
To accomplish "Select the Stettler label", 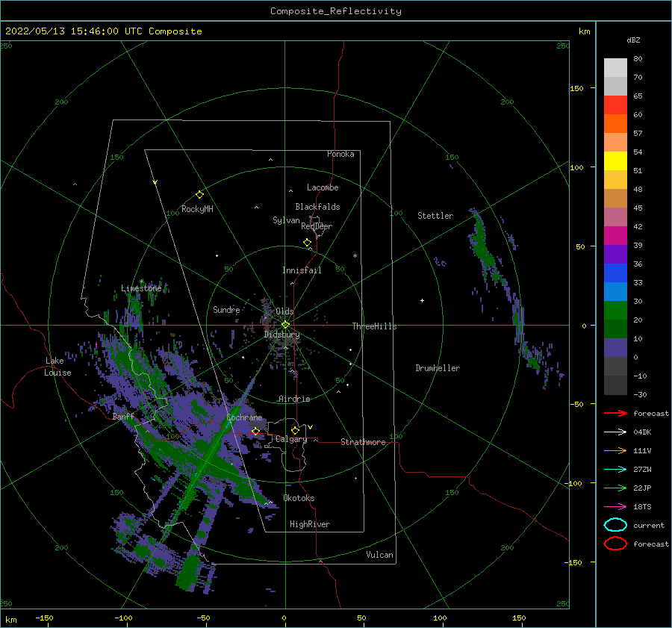I will [x=435, y=216].
